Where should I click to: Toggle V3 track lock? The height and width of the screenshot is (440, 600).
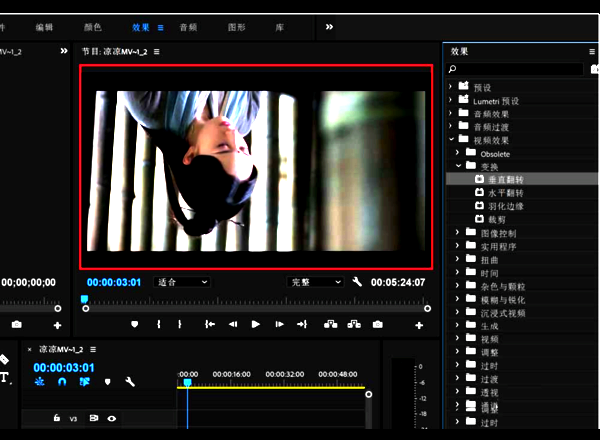tap(57, 418)
